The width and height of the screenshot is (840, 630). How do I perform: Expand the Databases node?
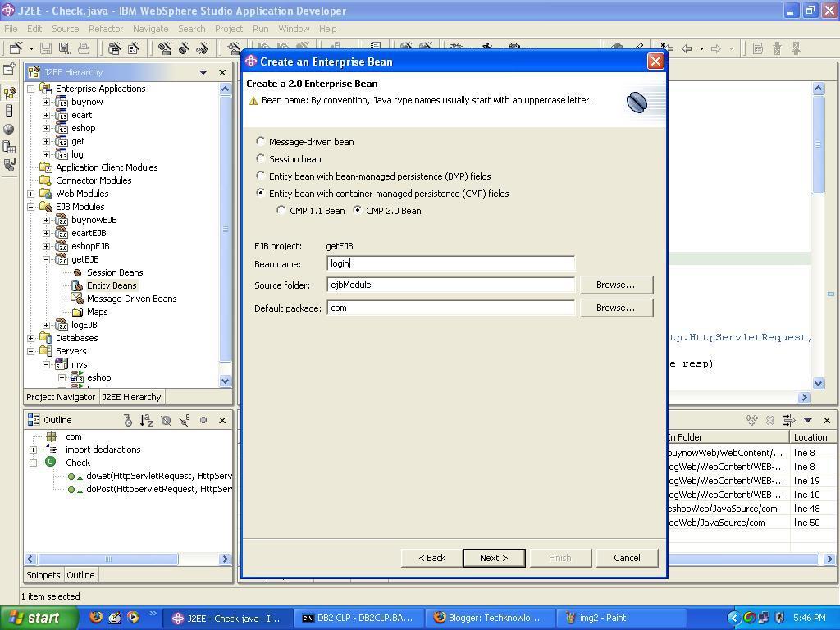coord(31,338)
